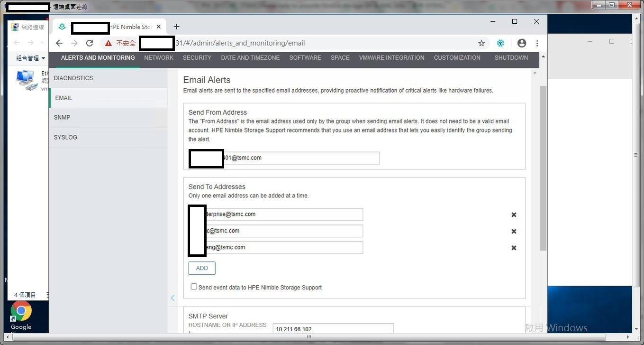
Task: Click the SMTP hostname or IP address field
Action: coord(333,329)
